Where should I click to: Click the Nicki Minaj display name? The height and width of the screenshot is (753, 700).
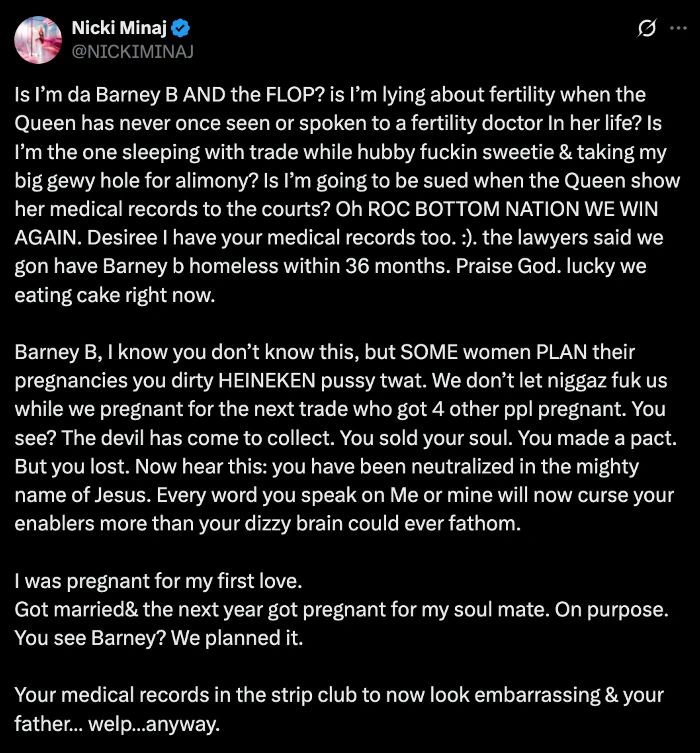click(119, 28)
